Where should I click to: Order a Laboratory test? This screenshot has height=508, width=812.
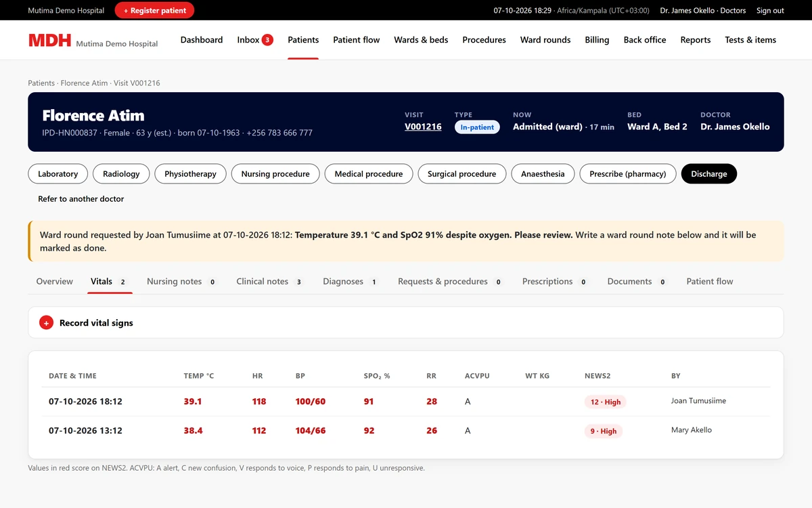[x=58, y=174]
